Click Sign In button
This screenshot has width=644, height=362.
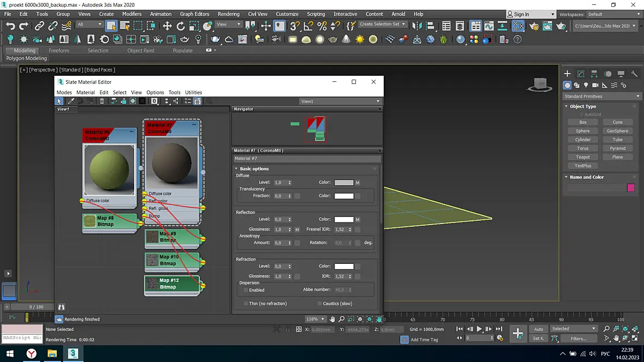pos(530,14)
